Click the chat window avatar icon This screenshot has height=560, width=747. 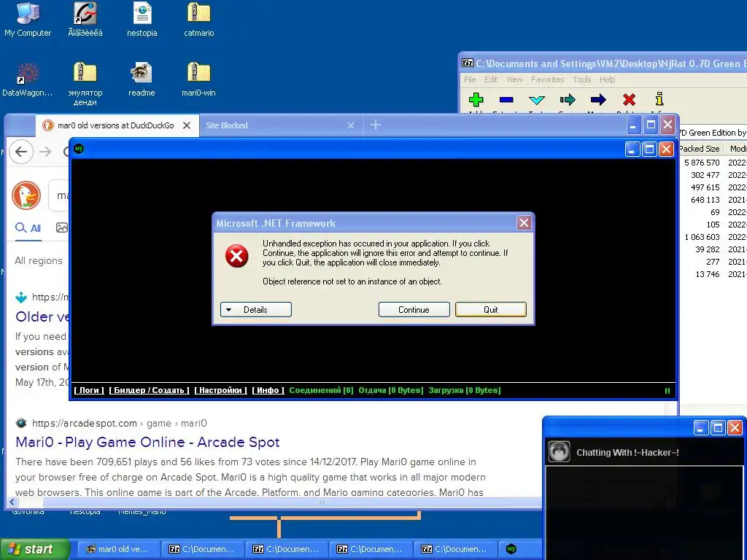coord(559,452)
